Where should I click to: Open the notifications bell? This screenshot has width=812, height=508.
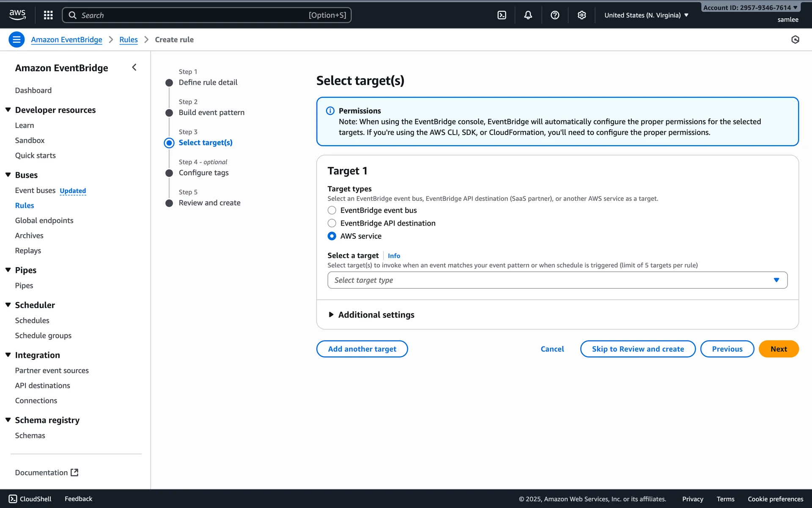tap(528, 15)
